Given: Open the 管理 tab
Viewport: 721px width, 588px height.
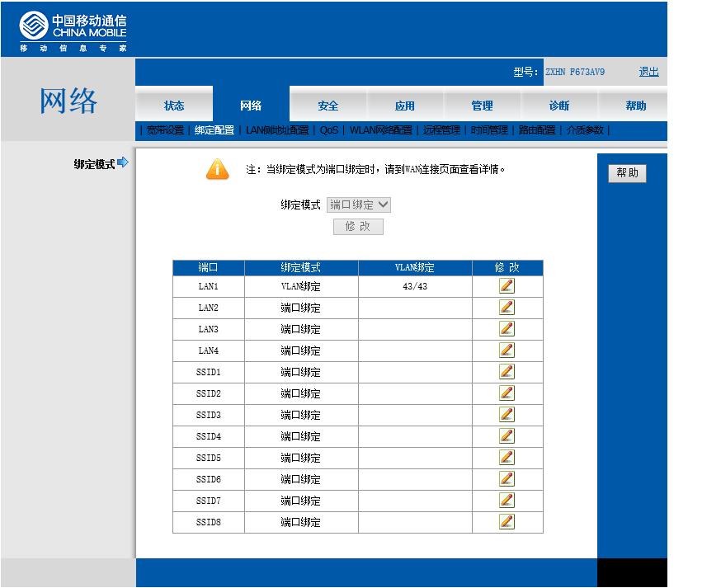Looking at the screenshot, I should [x=482, y=106].
